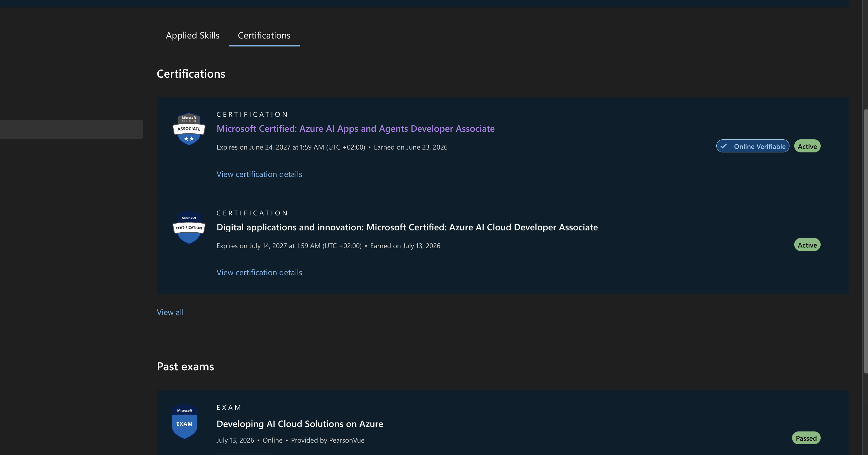This screenshot has height=455, width=868.
Task: Click the Developing AI Cloud Solutions on Azure title
Action: pyautogui.click(x=300, y=424)
